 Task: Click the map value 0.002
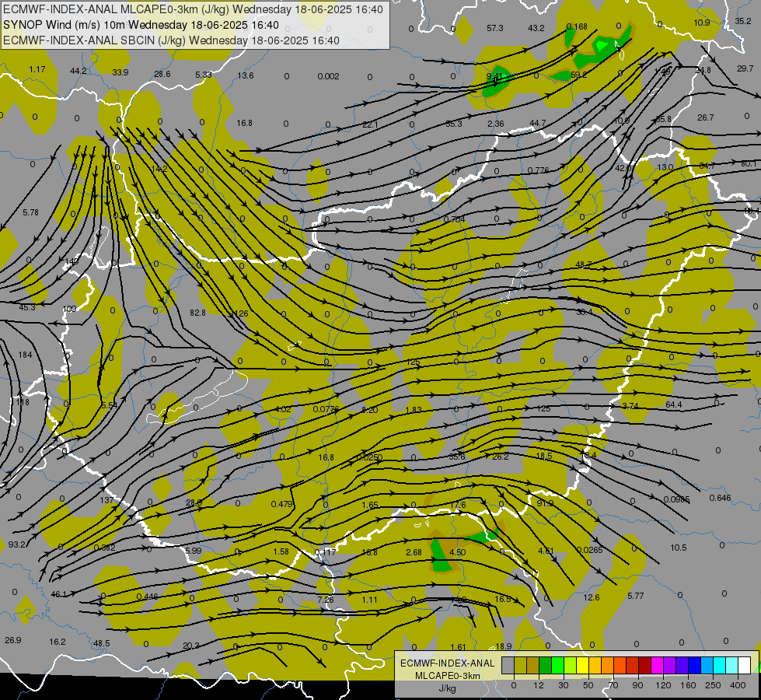[329, 76]
